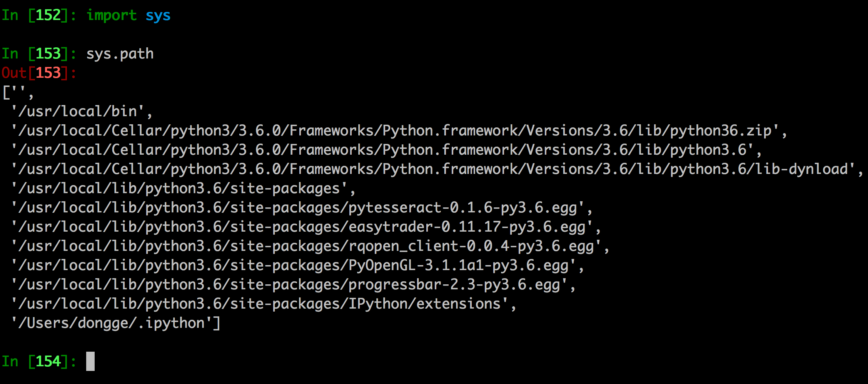The width and height of the screenshot is (868, 384).
Task: Click the green import keyword
Action: coord(112,15)
